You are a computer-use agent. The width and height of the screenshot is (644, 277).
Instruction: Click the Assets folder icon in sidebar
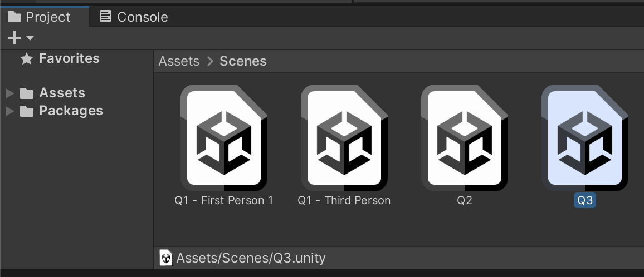[x=27, y=93]
